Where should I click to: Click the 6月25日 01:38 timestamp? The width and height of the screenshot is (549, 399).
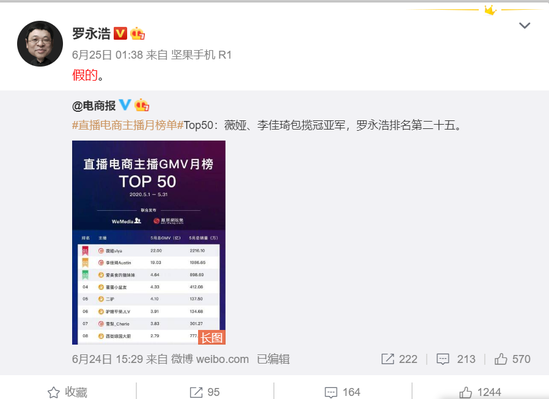coord(107,55)
